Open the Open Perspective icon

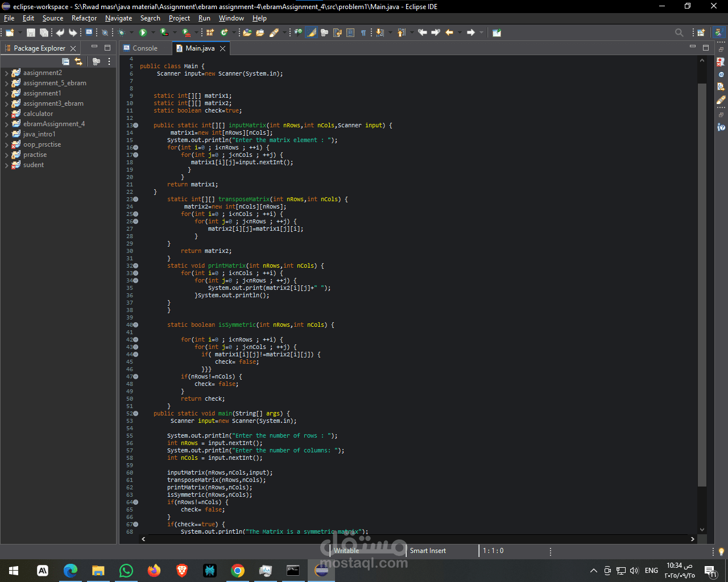point(701,32)
